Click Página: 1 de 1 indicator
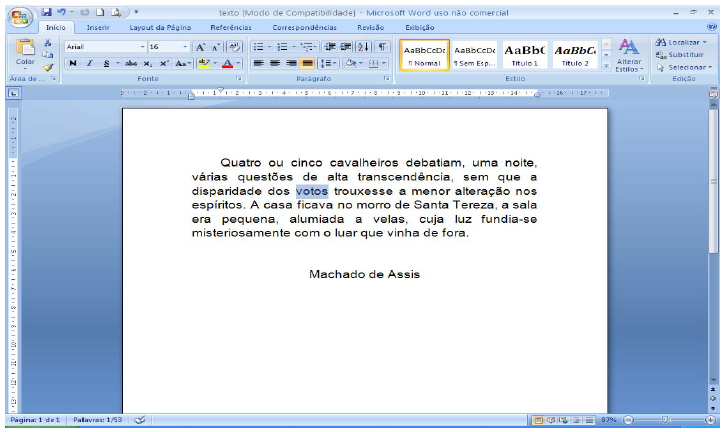 (35, 420)
